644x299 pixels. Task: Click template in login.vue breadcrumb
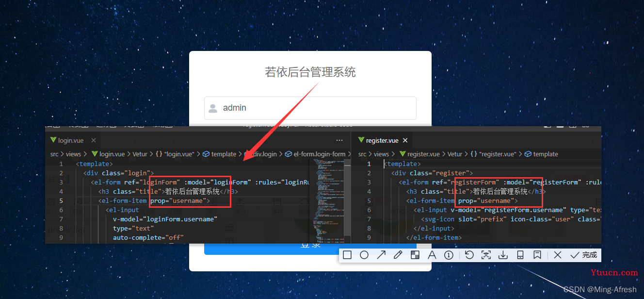pyautogui.click(x=220, y=154)
